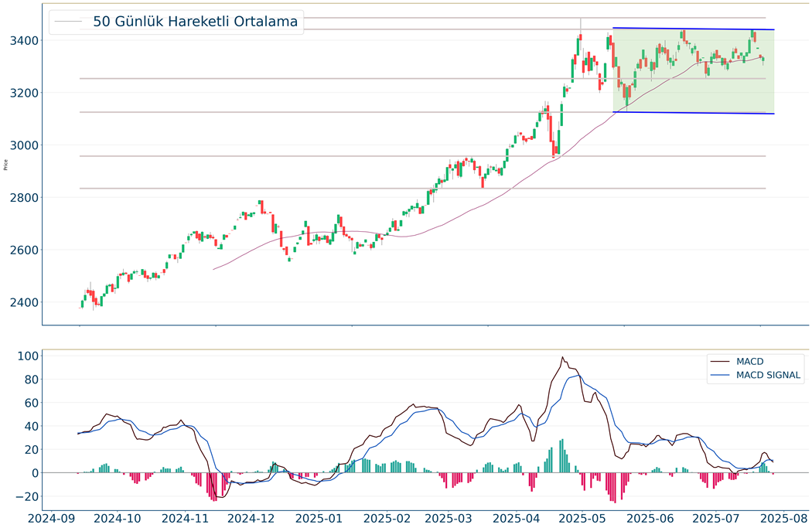812x528 pixels.
Task: Click the 80 MACD axis label
Action: [x=31, y=380]
